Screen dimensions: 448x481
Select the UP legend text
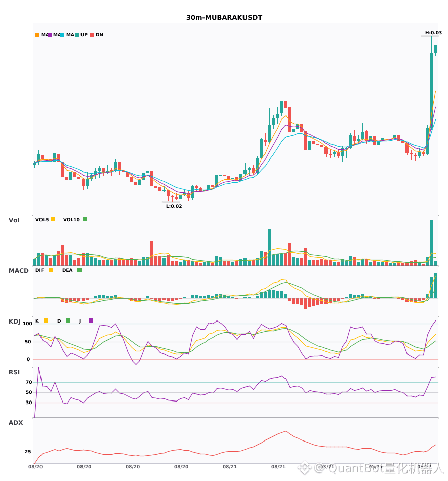tap(84, 35)
